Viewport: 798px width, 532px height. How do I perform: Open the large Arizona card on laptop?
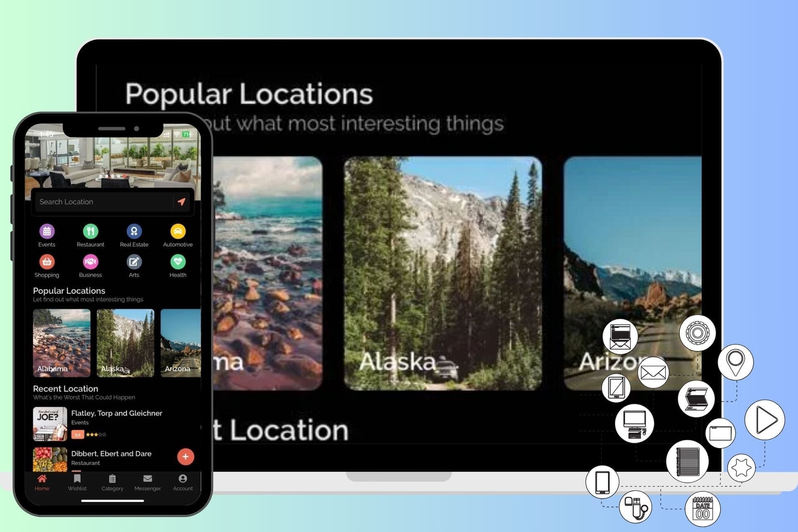(633, 273)
